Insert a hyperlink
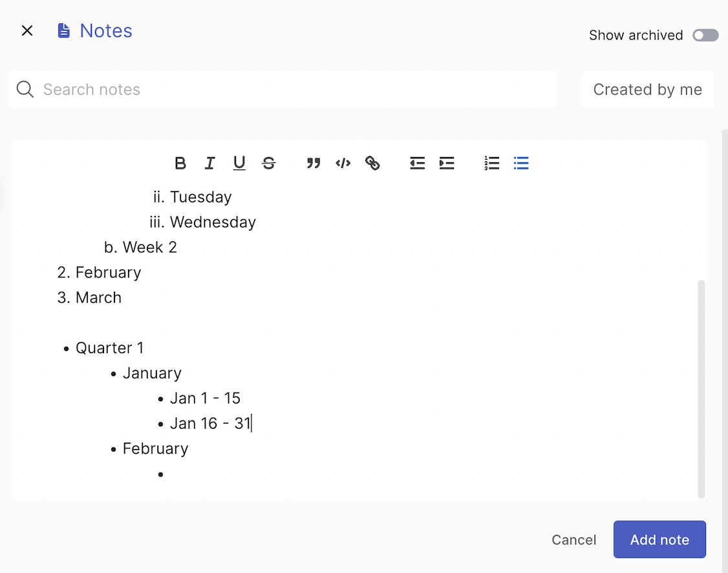The height and width of the screenshot is (573, 728). [372, 163]
